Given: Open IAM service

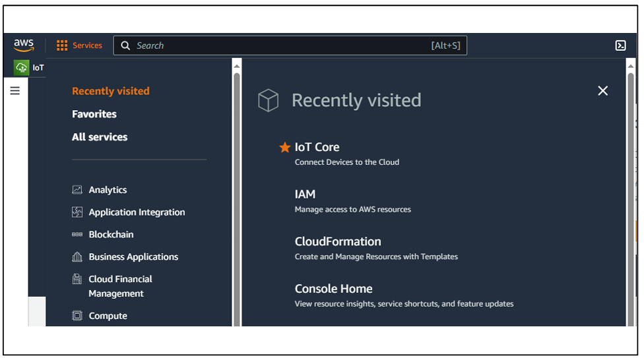Looking at the screenshot, I should [x=305, y=194].
